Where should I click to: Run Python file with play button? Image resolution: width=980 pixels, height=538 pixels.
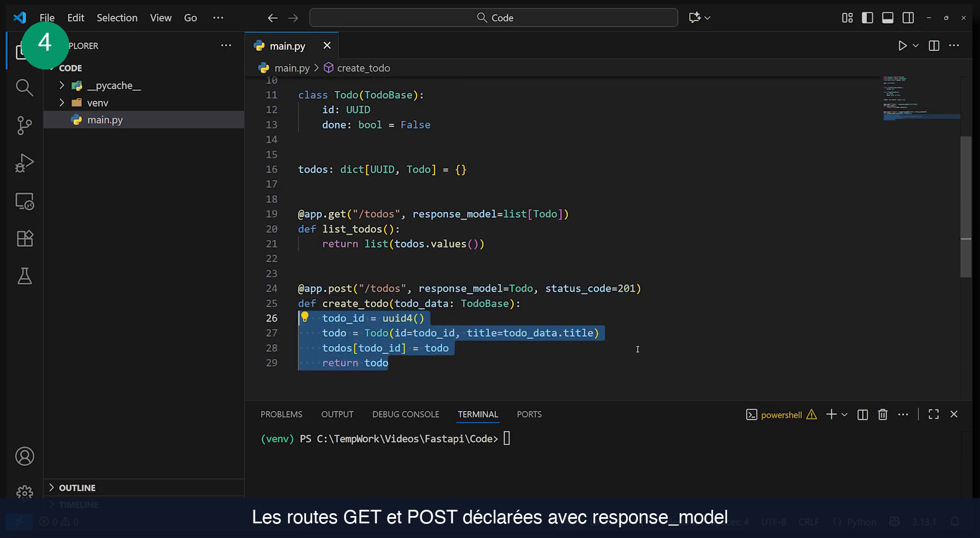click(x=902, y=46)
